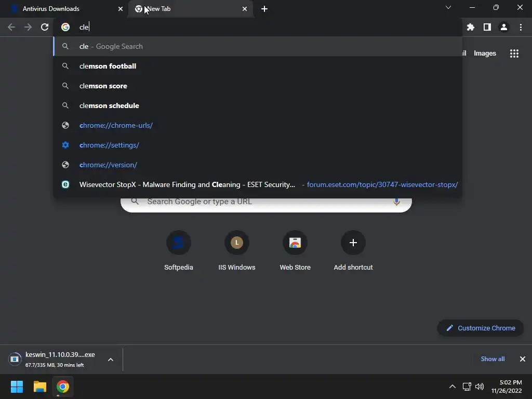
Task: Close the Antivirus Downloads tab
Action: point(121,9)
